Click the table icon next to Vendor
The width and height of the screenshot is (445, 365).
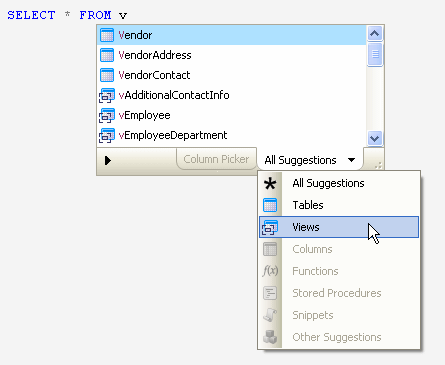(x=107, y=35)
